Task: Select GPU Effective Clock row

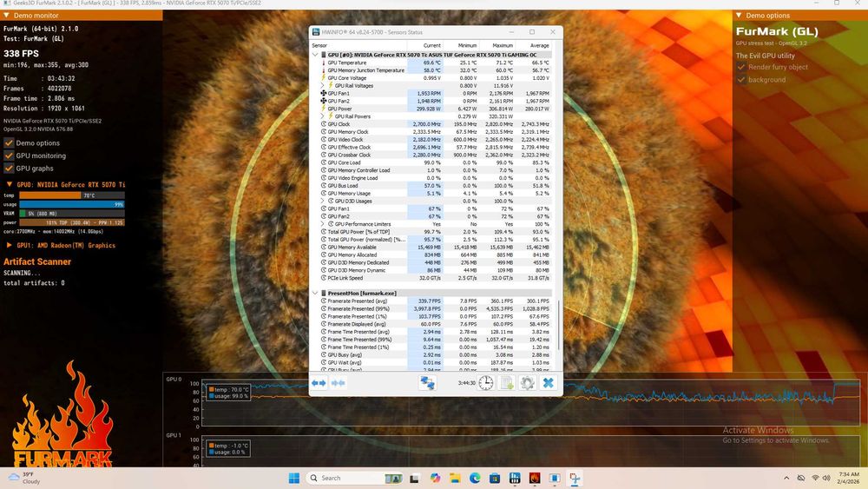Action: coord(431,148)
